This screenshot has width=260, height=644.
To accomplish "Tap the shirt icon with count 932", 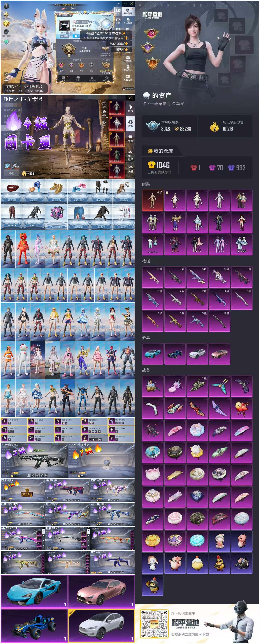I will click(x=231, y=168).
